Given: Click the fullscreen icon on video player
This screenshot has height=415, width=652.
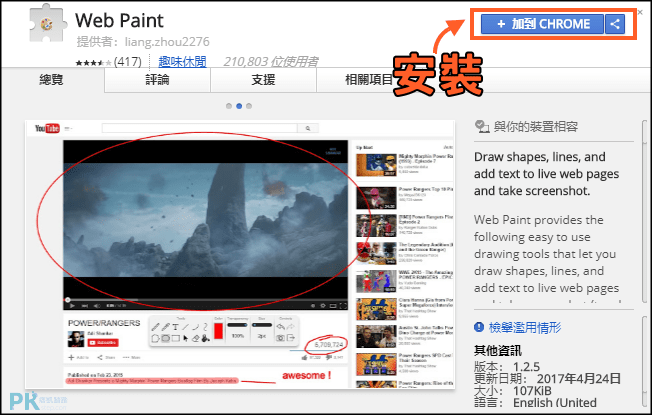Looking at the screenshot, I should (x=343, y=306).
